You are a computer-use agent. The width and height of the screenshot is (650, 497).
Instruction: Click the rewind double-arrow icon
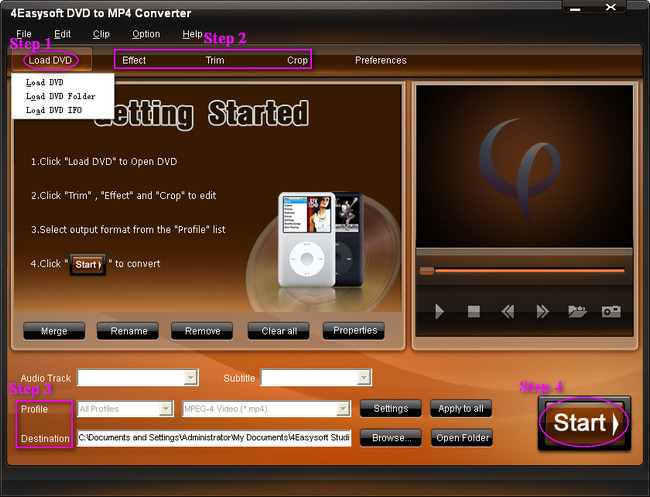click(x=508, y=311)
